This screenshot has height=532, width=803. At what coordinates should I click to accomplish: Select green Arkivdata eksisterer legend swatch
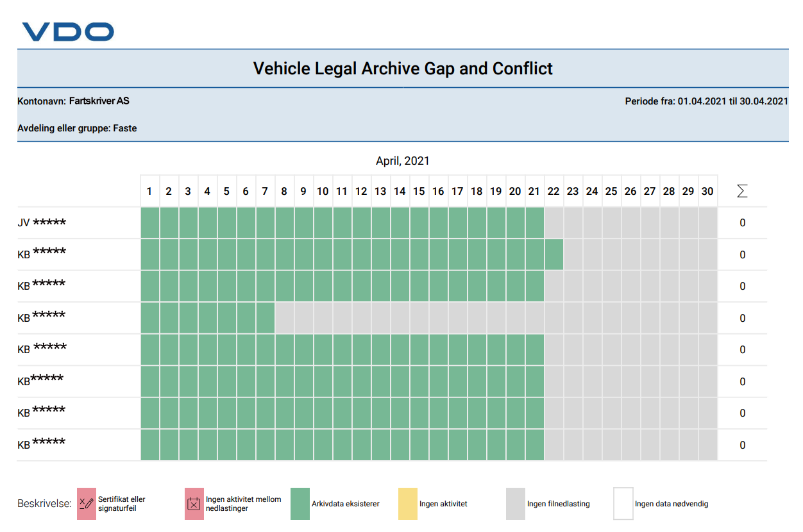300,504
